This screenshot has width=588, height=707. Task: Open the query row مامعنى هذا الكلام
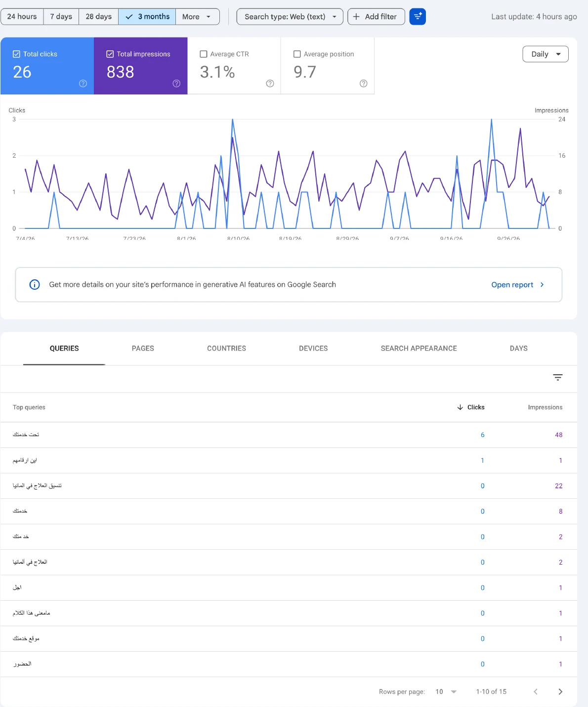(289, 614)
